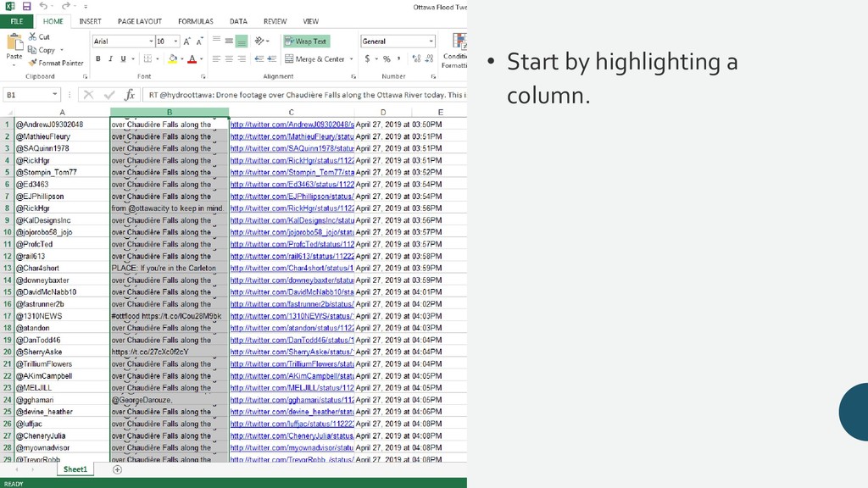
Task: Open the font name dropdown showing Arial
Action: click(149, 41)
